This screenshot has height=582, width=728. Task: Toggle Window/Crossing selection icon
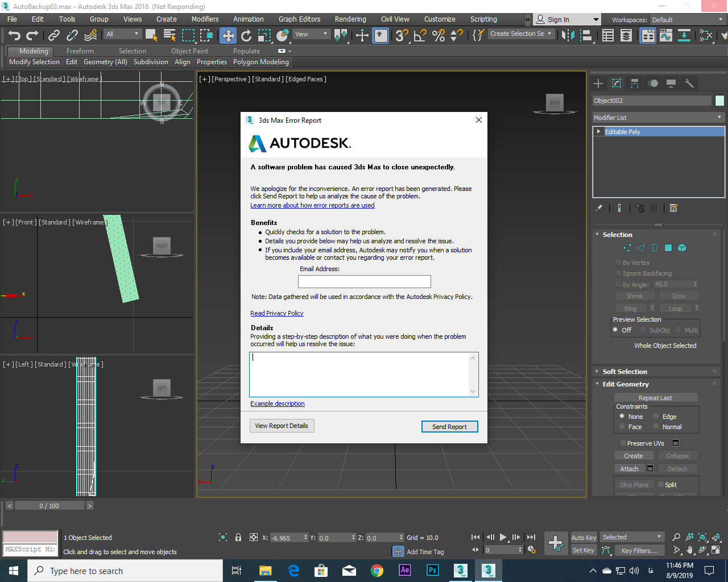206,35
